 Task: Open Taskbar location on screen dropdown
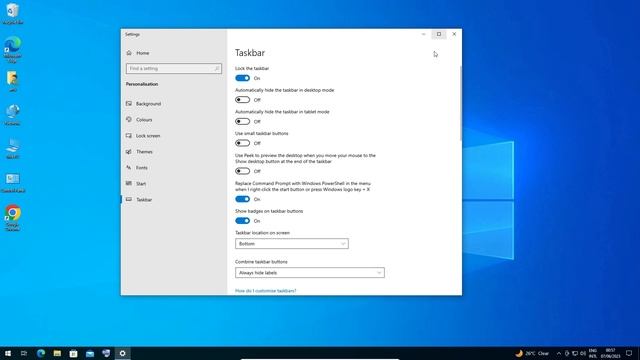[292, 244]
